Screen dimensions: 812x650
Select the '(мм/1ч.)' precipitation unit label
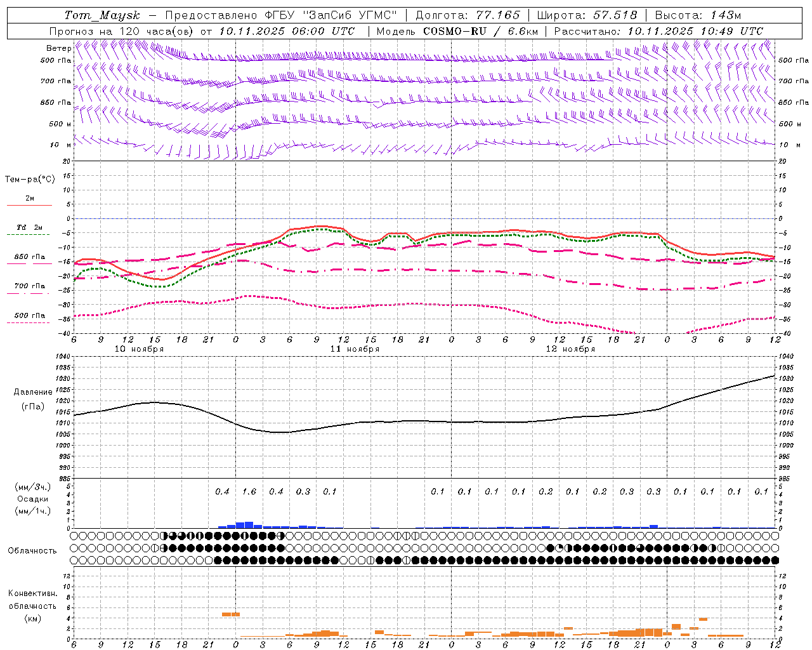click(x=33, y=511)
